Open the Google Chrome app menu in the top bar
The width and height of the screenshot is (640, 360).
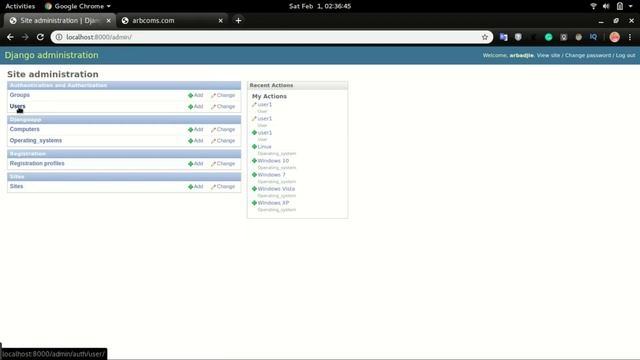(x=78, y=6)
